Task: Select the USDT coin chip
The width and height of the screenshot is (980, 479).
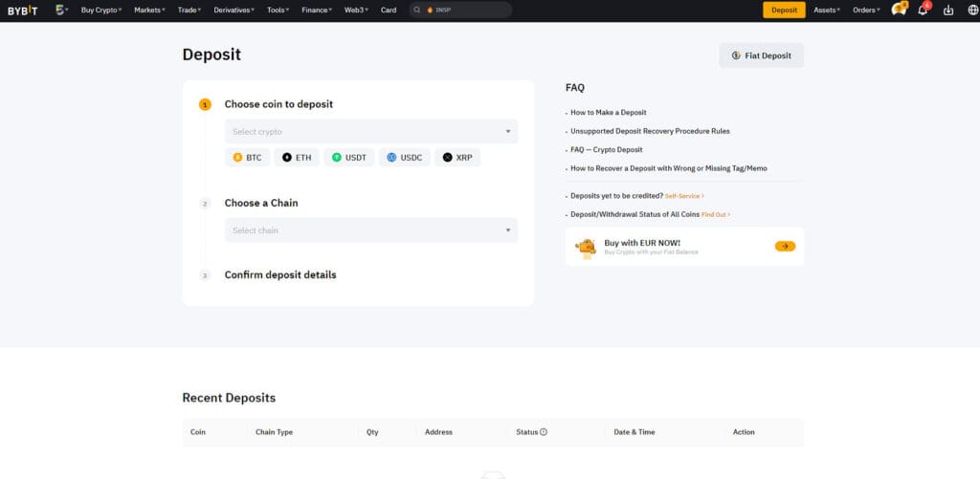Action: [349, 158]
